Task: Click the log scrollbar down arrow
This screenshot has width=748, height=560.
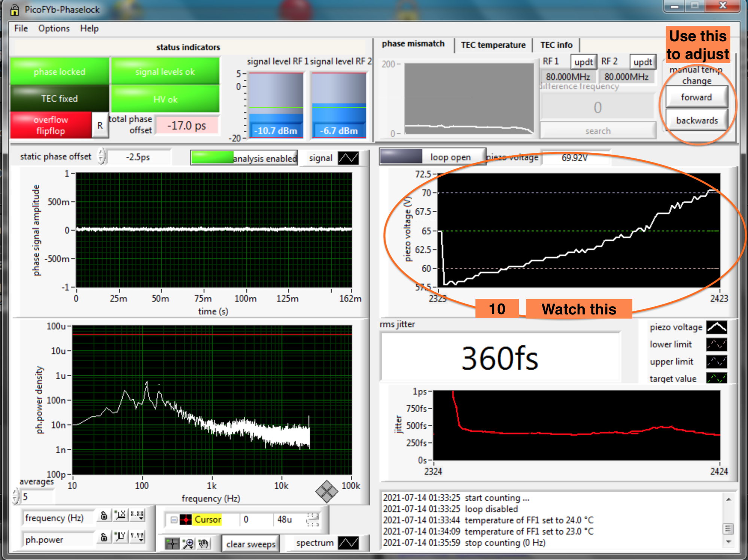Action: click(x=729, y=542)
